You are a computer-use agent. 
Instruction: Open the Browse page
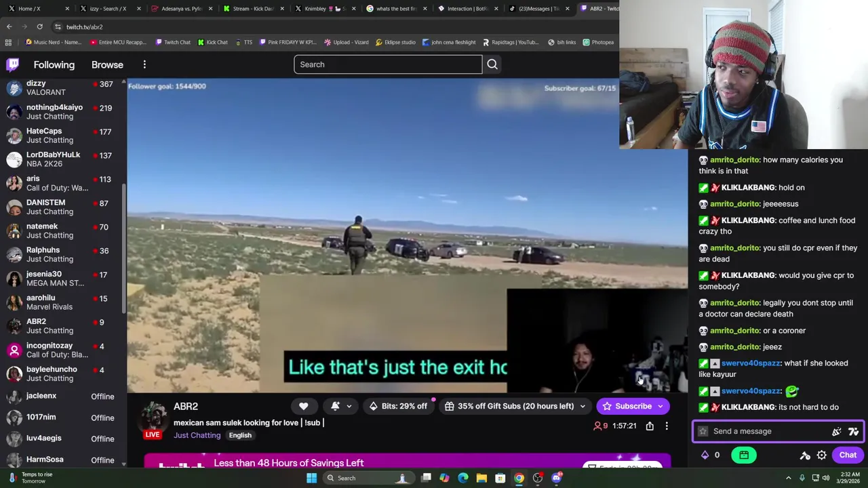coord(107,64)
